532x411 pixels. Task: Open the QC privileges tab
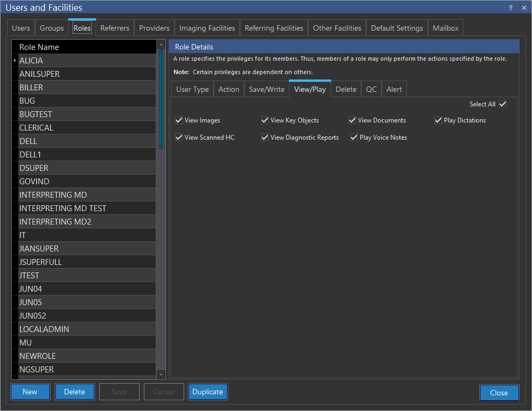(x=371, y=89)
